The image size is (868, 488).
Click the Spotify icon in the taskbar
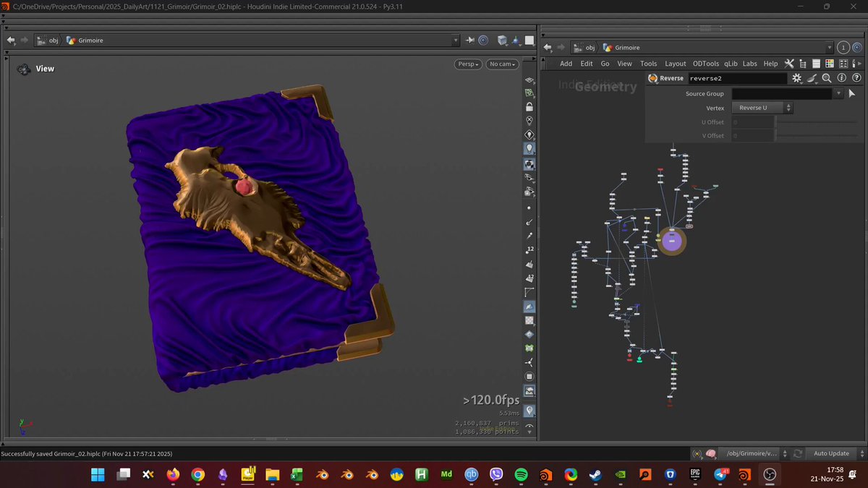pyautogui.click(x=521, y=475)
